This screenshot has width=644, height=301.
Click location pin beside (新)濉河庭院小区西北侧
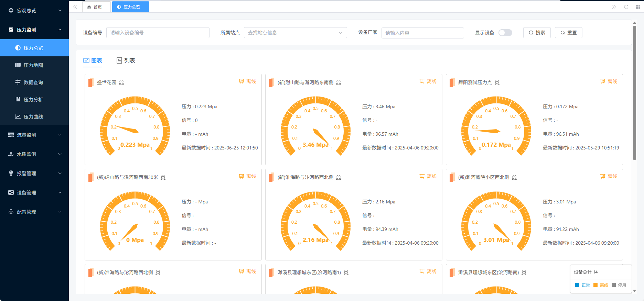coord(514,178)
